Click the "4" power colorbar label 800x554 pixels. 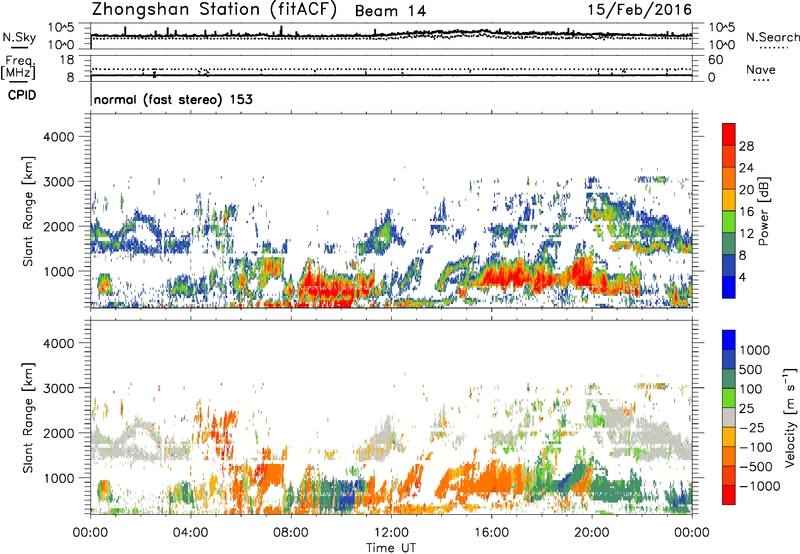click(742, 277)
